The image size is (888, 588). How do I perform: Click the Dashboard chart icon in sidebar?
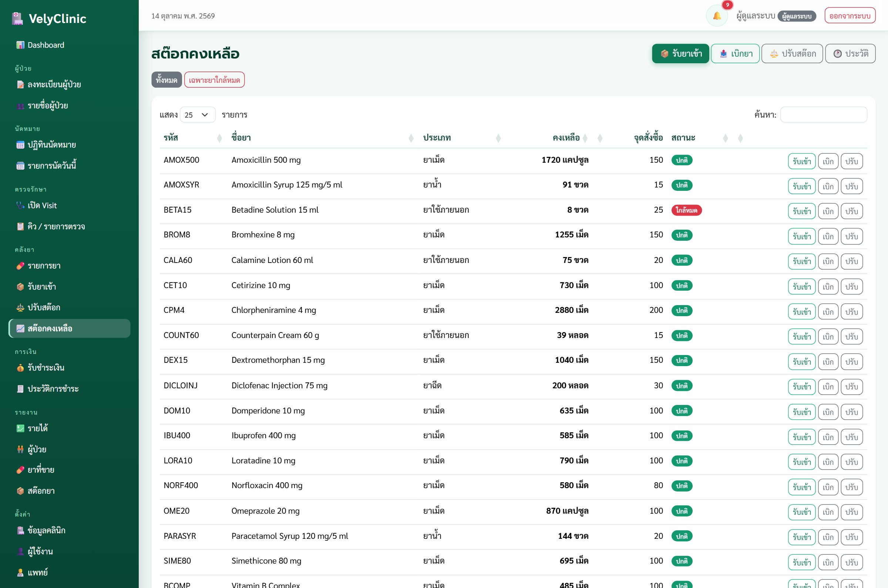tap(20, 45)
